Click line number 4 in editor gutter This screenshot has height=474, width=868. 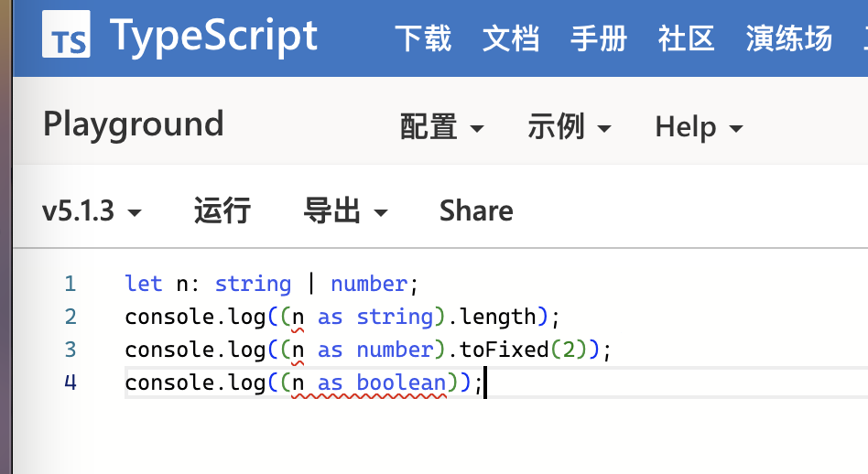click(x=71, y=382)
